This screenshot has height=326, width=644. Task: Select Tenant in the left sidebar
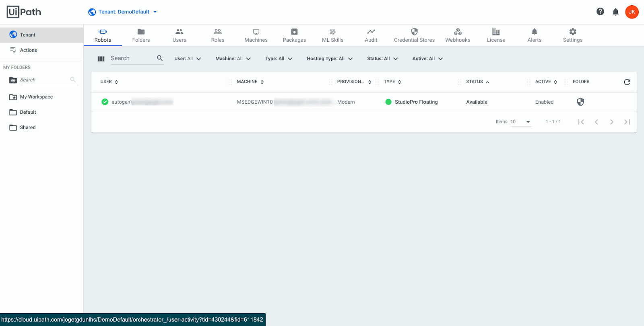tap(41, 35)
